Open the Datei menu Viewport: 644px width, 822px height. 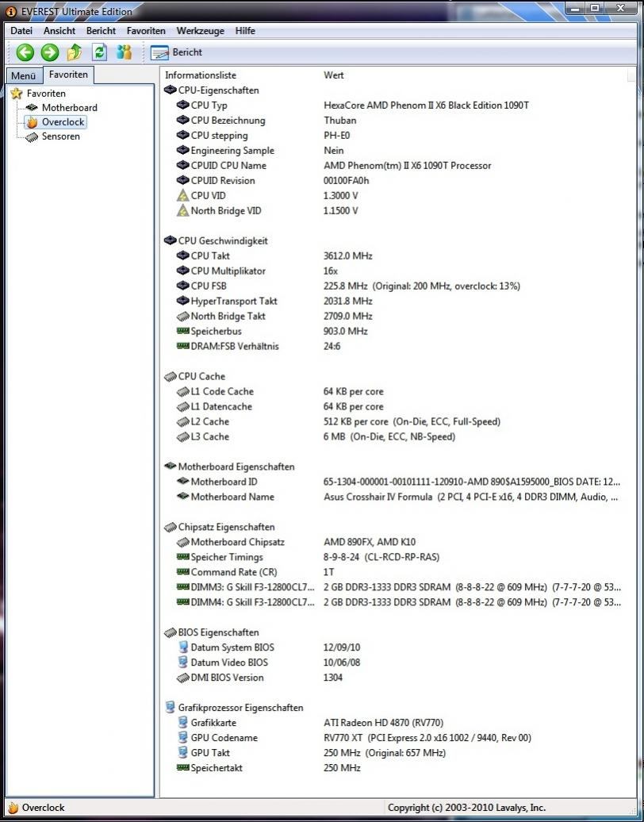pos(21,31)
